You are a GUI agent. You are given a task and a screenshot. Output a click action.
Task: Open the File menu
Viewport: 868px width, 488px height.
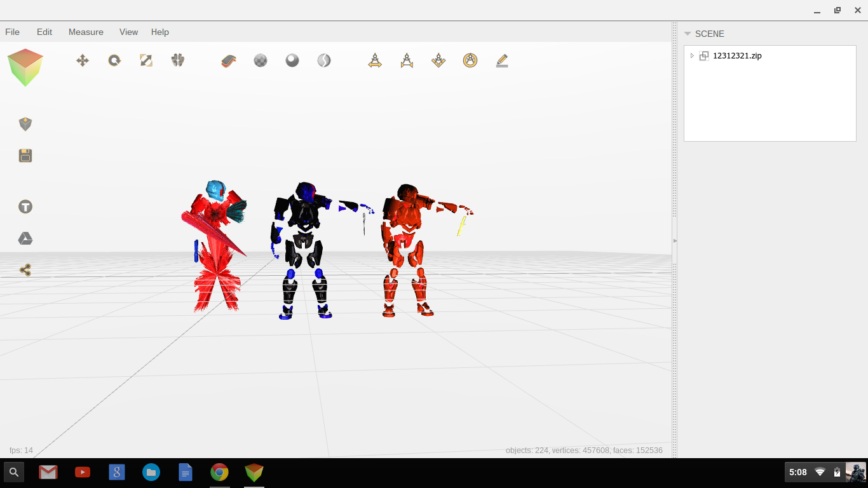coord(12,32)
